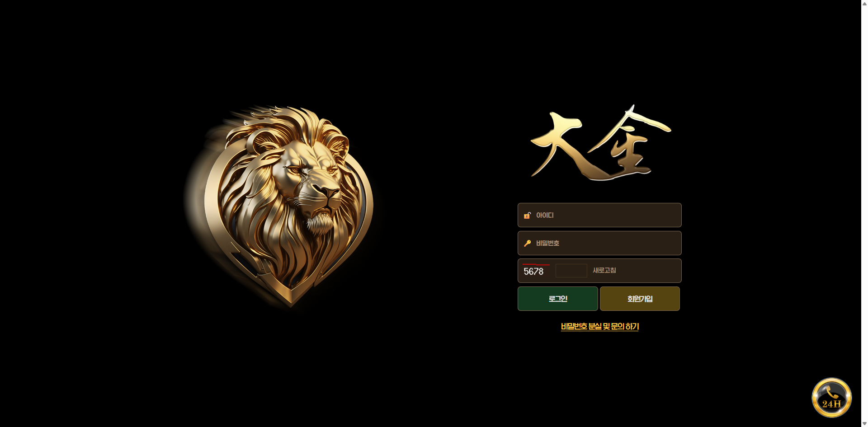Click the vertical scrollbar track
Viewport: 868px width, 427px height.
pyautogui.click(x=864, y=213)
